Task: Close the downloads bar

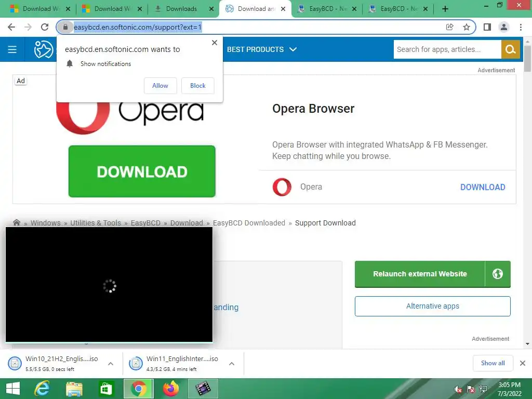Action: (523, 363)
